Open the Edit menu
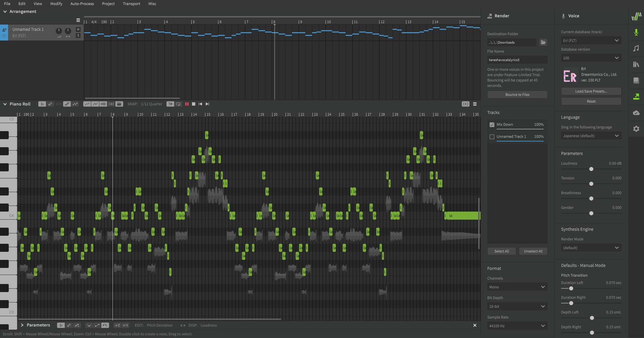Viewport: 644px width, 338px height. tap(22, 4)
